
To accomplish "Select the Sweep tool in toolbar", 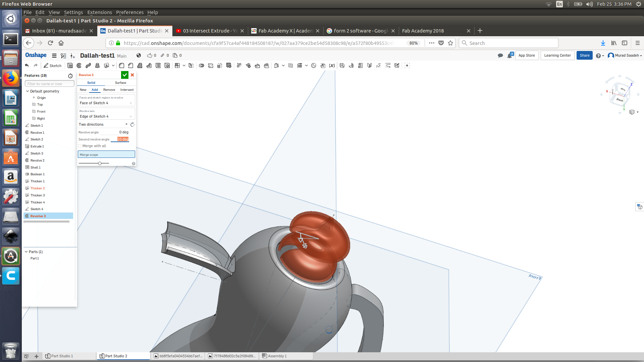I will (88, 66).
